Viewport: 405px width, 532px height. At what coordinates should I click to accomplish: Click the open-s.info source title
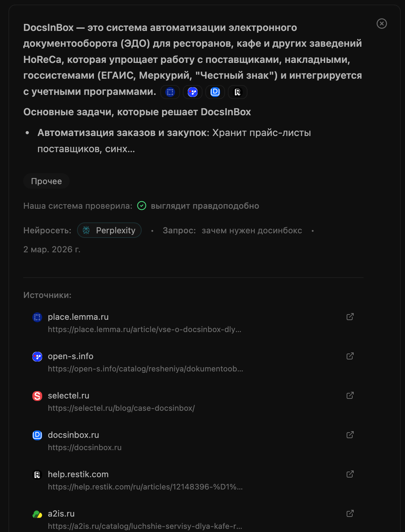(x=71, y=356)
